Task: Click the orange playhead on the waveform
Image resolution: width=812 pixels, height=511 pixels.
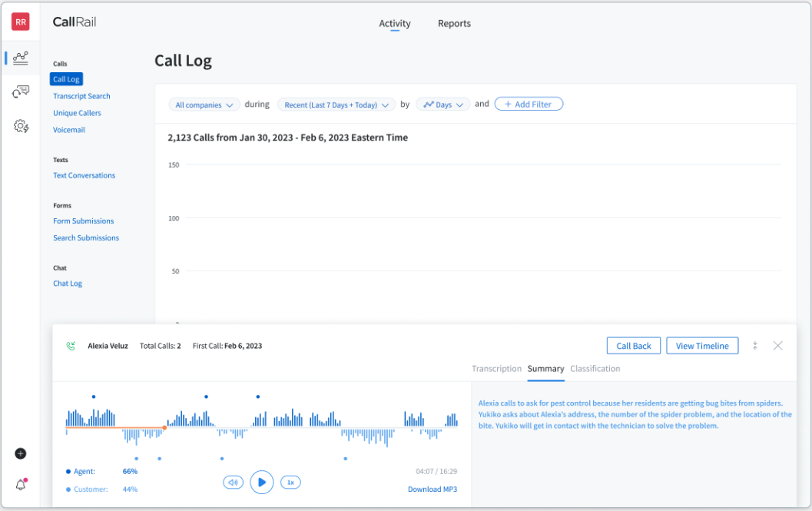Action: click(164, 427)
